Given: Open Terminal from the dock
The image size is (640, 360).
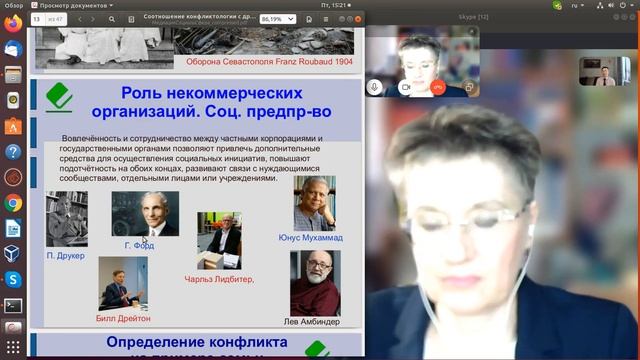Looking at the screenshot, I should (x=13, y=305).
